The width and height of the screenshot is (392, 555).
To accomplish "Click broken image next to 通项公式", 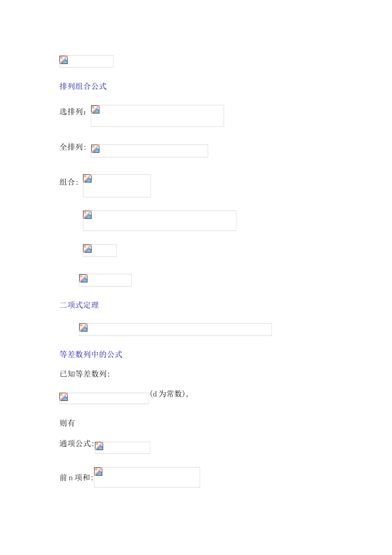I will [x=123, y=448].
